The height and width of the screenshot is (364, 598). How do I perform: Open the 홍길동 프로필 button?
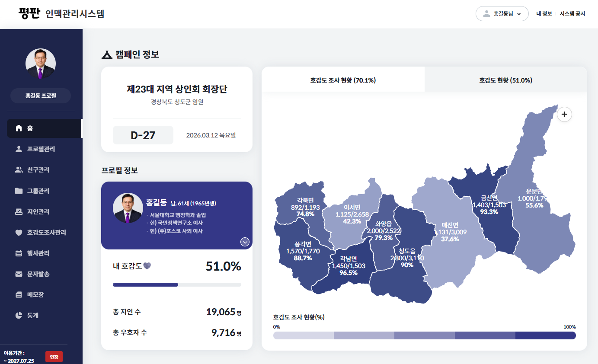pos(41,96)
